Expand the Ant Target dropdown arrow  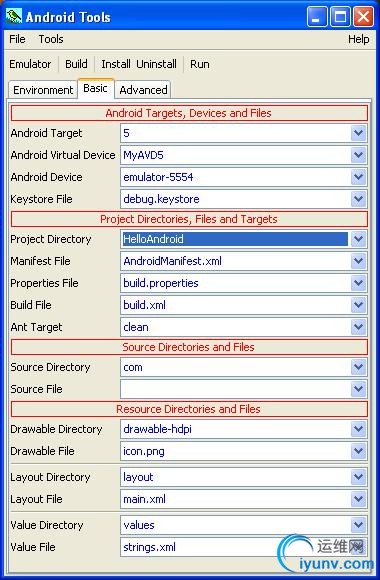[x=358, y=327]
